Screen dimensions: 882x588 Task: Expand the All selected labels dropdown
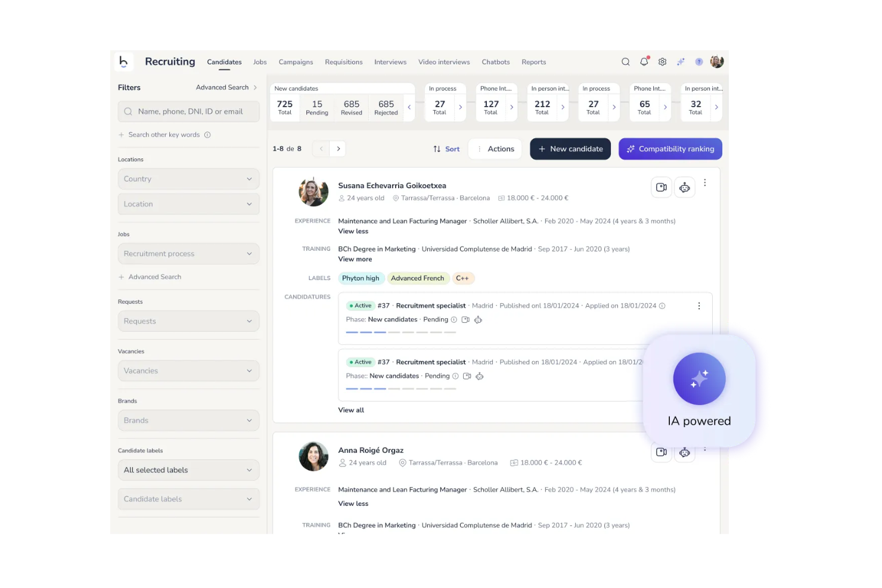[x=189, y=470]
